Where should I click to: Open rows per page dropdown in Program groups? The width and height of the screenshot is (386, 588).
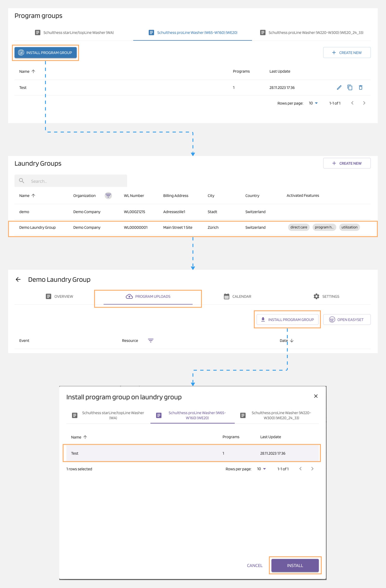[313, 103]
